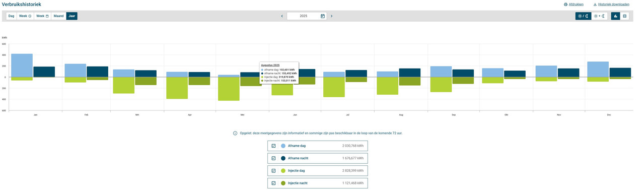Switch to bar chart view
644x192 pixels.
(616, 16)
